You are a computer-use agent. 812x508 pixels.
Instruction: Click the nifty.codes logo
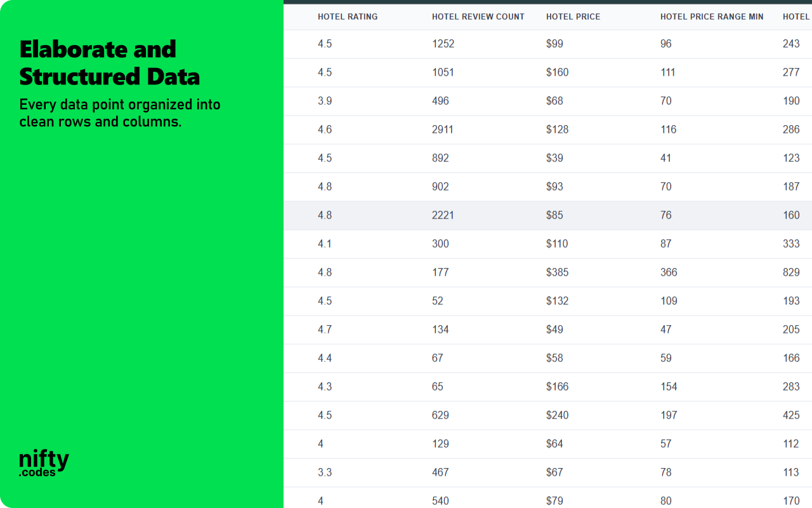coord(44,464)
